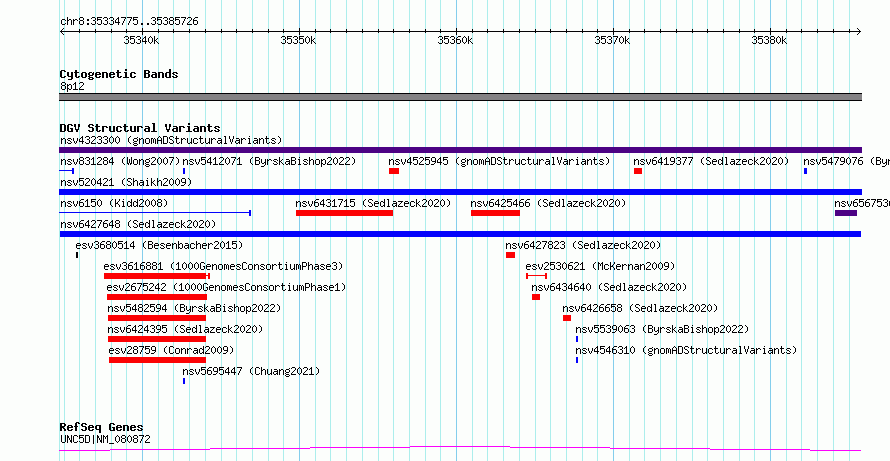Select the nsv4323300 dark purple variant bar
890x461 pixels.
pos(460,150)
